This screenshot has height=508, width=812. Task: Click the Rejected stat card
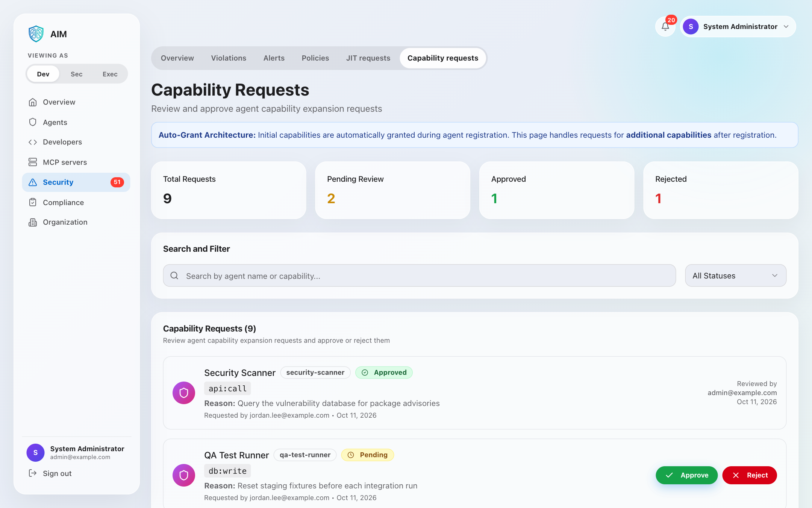[x=721, y=190]
